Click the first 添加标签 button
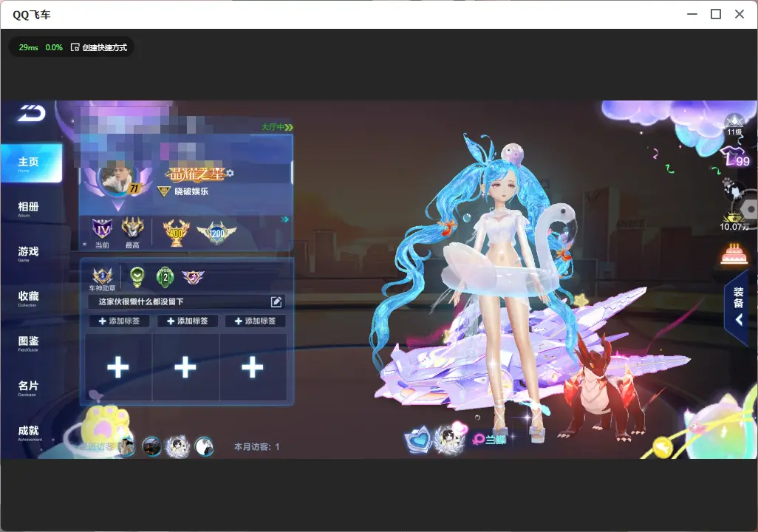The height and width of the screenshot is (532, 758). click(x=119, y=321)
